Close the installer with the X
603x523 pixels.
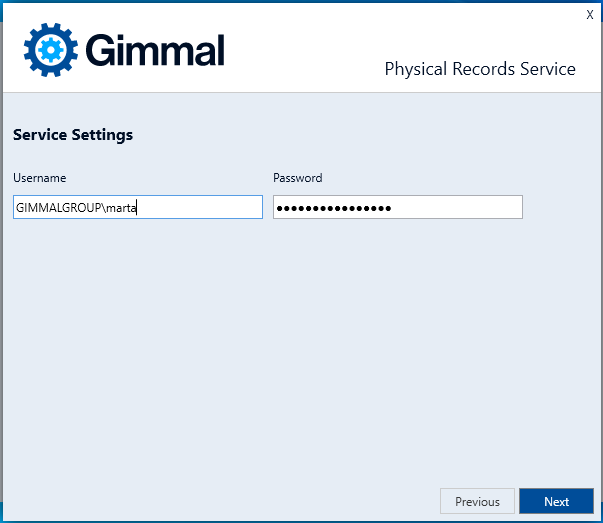click(590, 15)
